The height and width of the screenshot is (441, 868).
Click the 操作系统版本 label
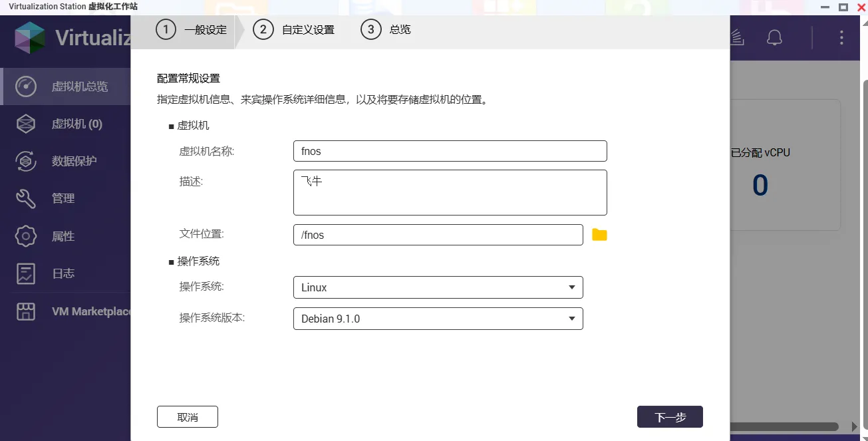(x=212, y=318)
